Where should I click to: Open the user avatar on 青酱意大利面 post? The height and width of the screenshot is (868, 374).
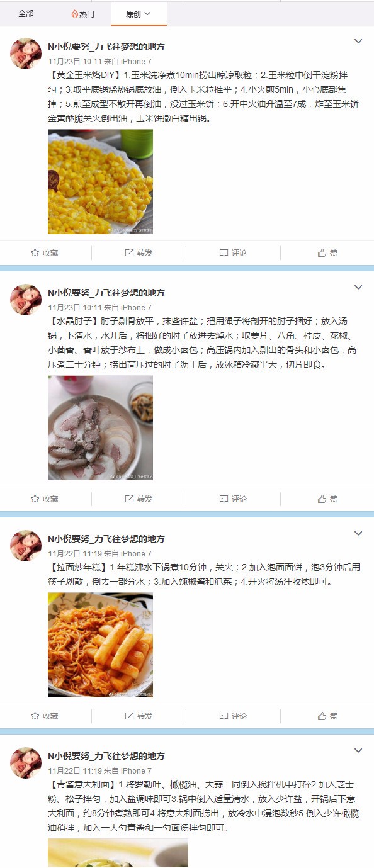tap(26, 763)
